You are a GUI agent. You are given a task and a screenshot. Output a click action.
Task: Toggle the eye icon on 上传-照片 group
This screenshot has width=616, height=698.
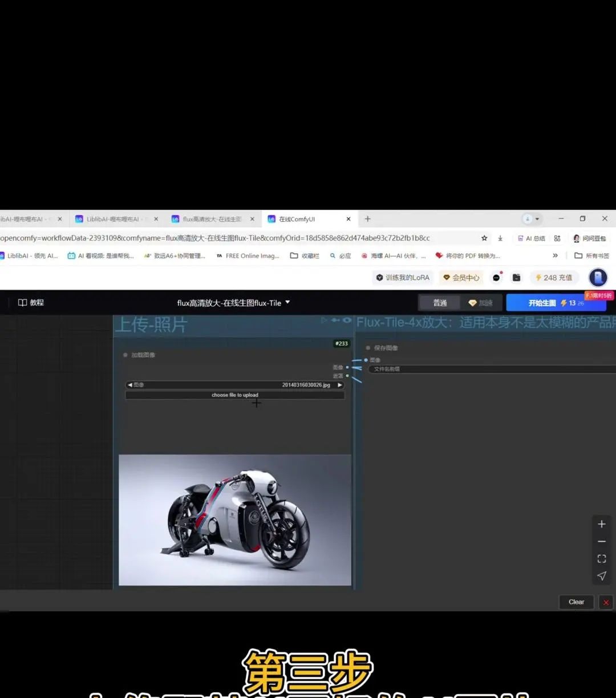click(x=347, y=320)
